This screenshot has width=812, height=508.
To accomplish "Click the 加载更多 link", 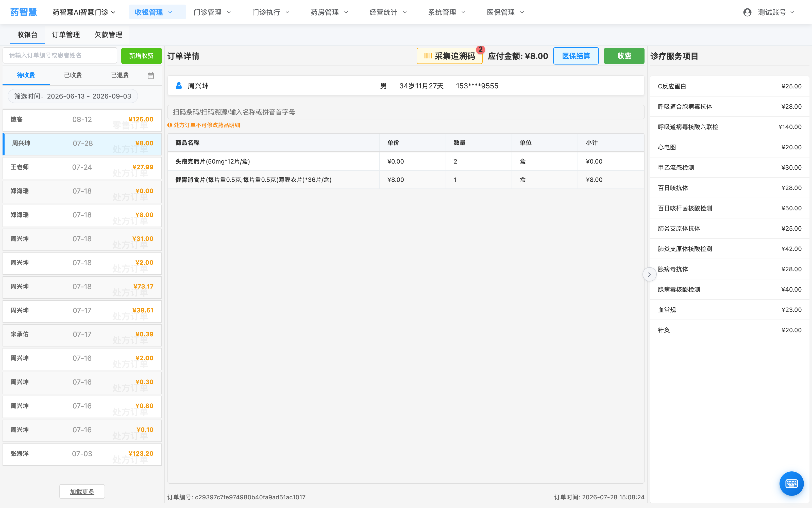I will coord(82,491).
